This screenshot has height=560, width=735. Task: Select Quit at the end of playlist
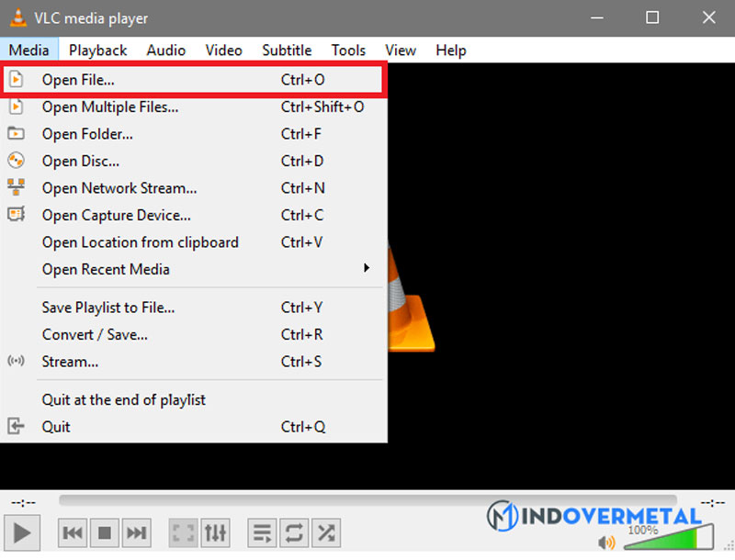[124, 399]
